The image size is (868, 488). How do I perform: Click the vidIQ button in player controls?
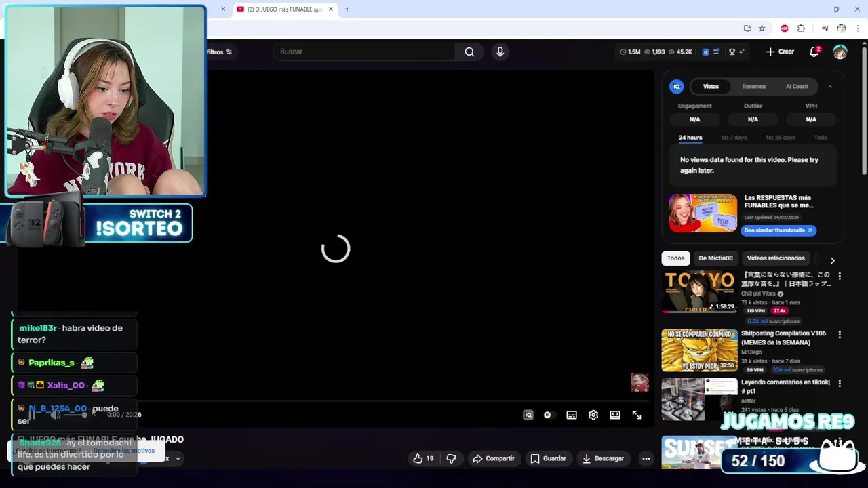(528, 415)
